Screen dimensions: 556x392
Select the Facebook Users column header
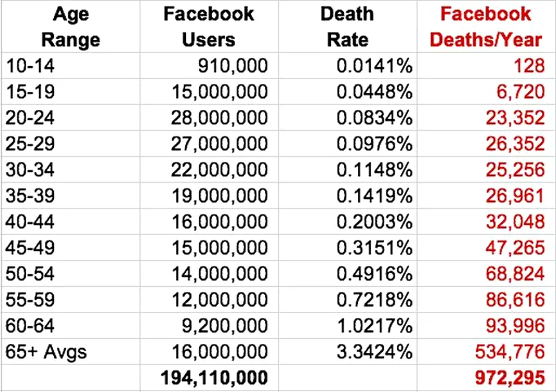pyautogui.click(x=208, y=27)
